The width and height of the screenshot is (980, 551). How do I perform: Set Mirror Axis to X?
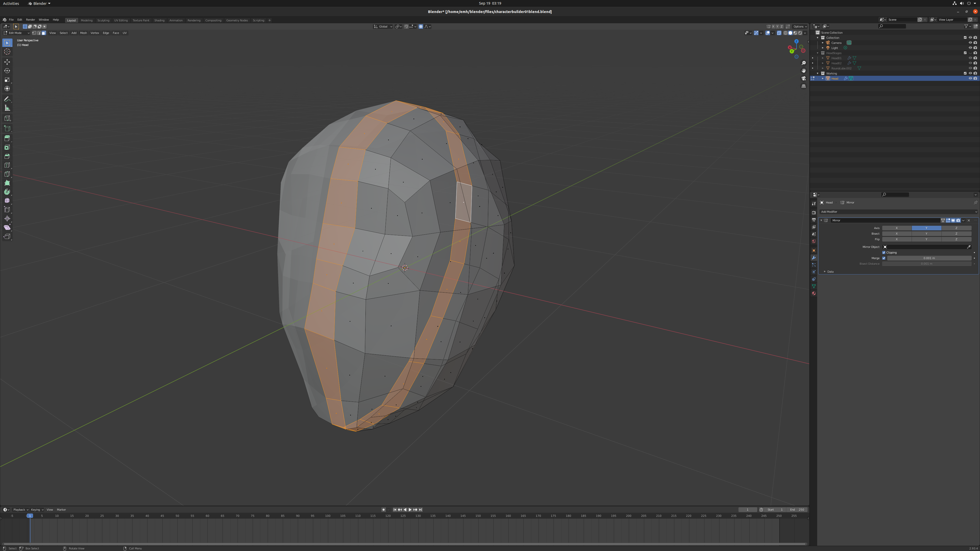[x=897, y=228]
